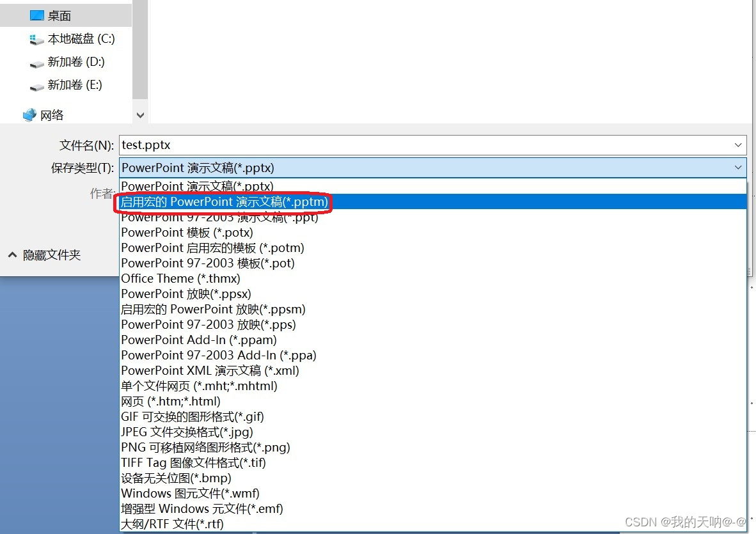Viewport: 756px width, 534px height.
Task: Choose PowerPoint Add-In (*.ppam)
Action: (433, 340)
